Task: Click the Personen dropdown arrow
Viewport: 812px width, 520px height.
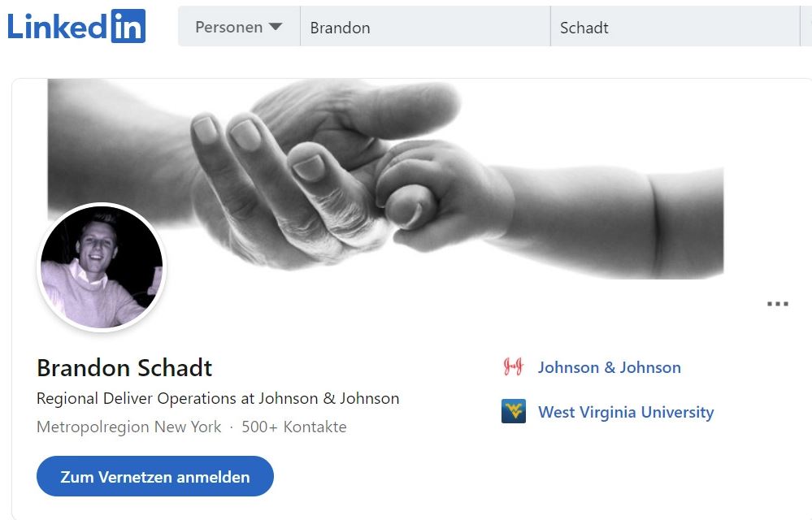Action: click(x=276, y=27)
